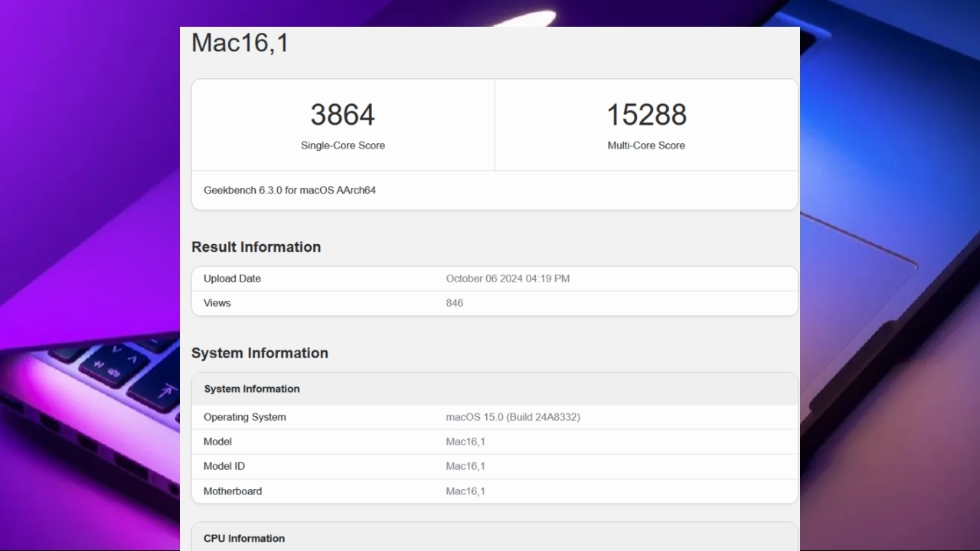Click the Upload Date row
The image size is (980, 551).
pyautogui.click(x=232, y=279)
